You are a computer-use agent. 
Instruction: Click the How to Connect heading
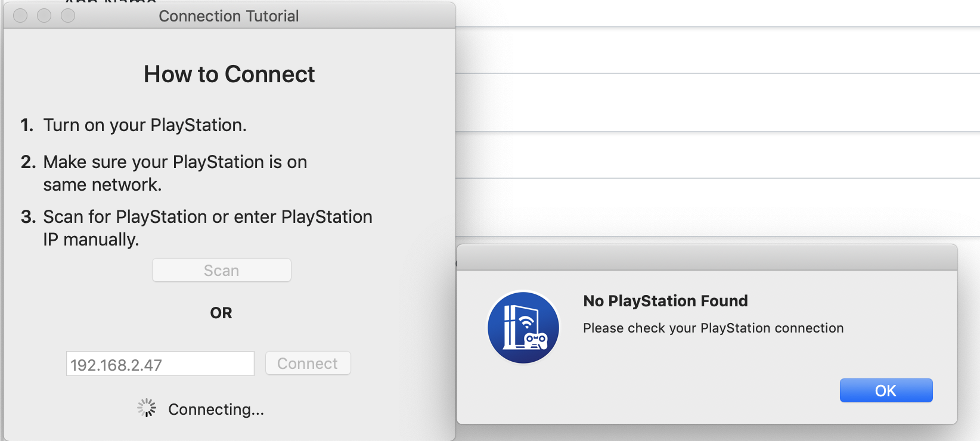coord(229,74)
